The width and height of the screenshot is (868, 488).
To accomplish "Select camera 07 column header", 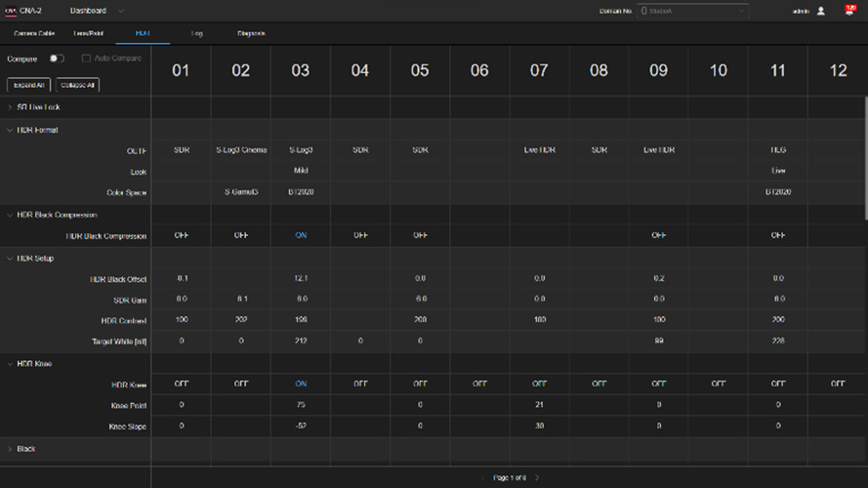I will 539,70.
